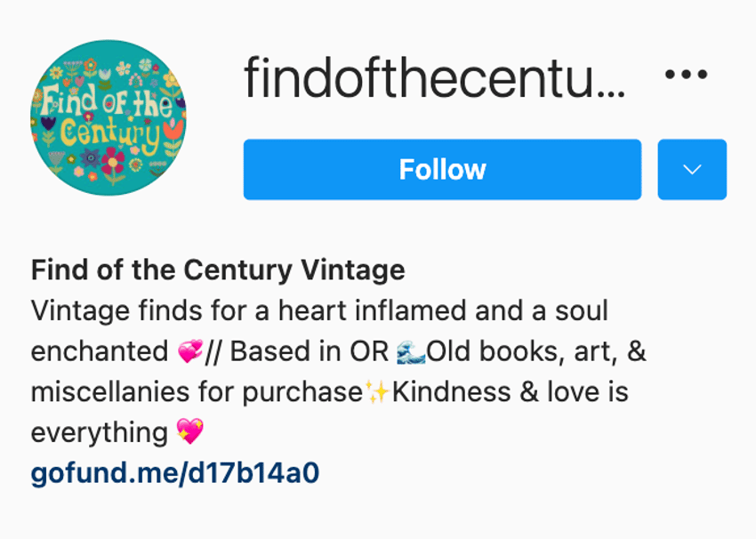This screenshot has height=539, width=756.
Task: Click the cream "Find of the" logo lettering
Action: point(107,103)
